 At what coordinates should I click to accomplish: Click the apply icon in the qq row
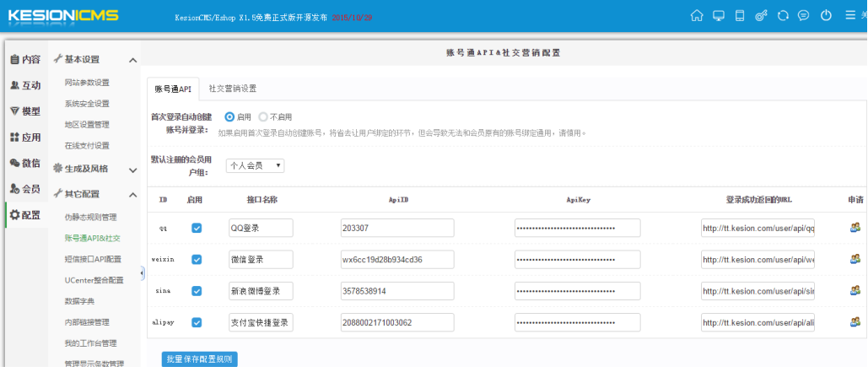point(855,228)
